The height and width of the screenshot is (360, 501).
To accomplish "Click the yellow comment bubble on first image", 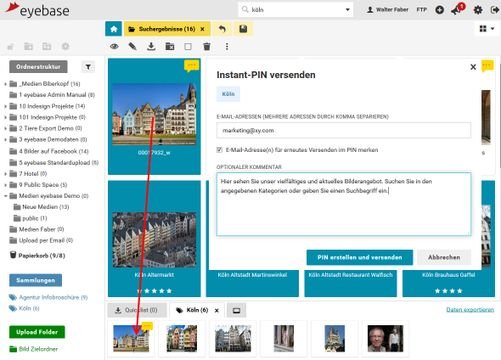I will 191,65.
